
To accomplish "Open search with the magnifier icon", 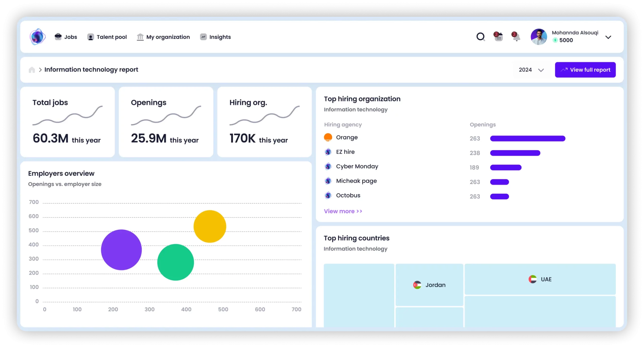I will point(480,37).
